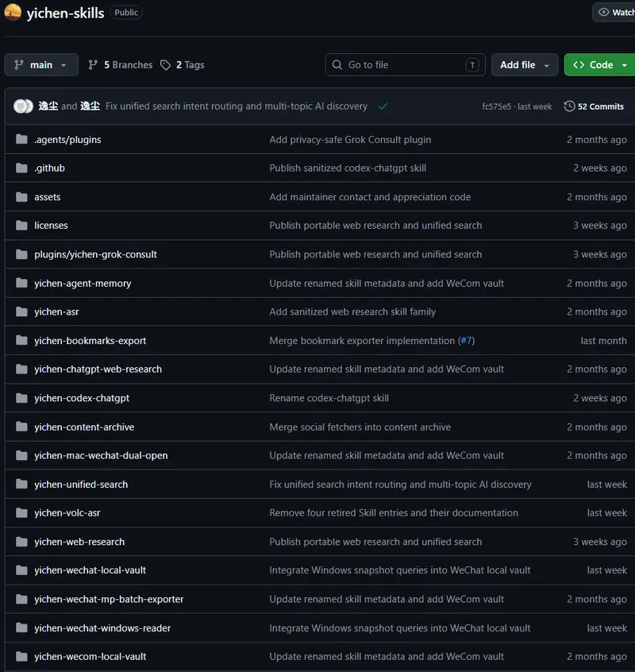Image resolution: width=635 pixels, height=672 pixels.
Task: Open the 52 Commits history icon
Action: pyautogui.click(x=569, y=106)
